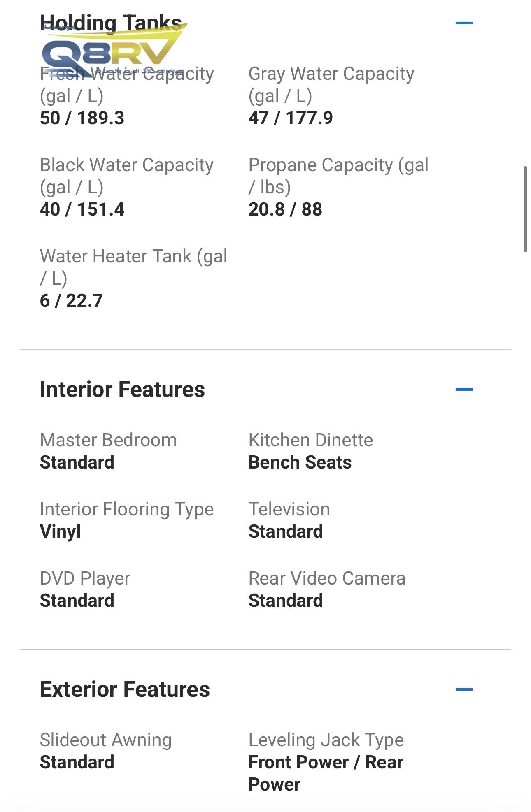Viewport: 531px width, 812px height.
Task: Click the vertical scrollbar handle
Action: tap(525, 209)
